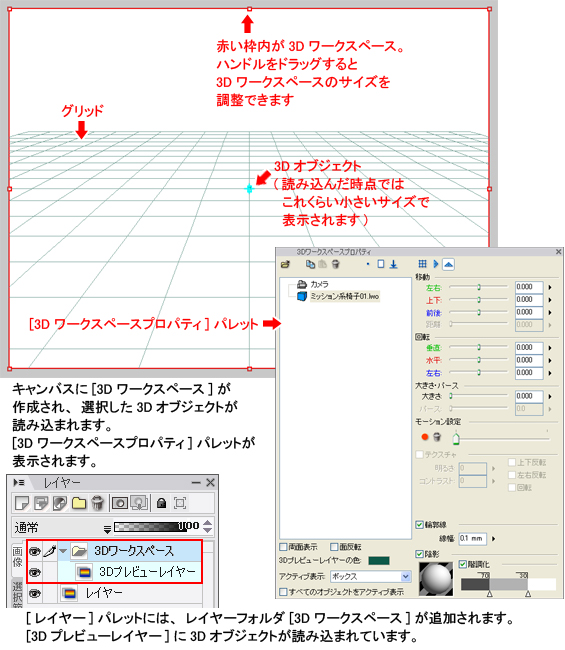Screen dimensions: 565x650
Task: Click the motion timeline slider handle
Action: (x=456, y=437)
